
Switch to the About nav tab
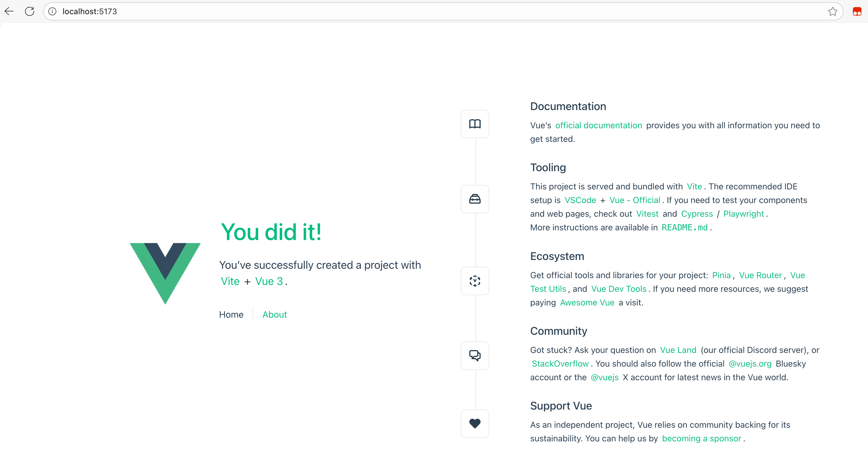coord(275,314)
